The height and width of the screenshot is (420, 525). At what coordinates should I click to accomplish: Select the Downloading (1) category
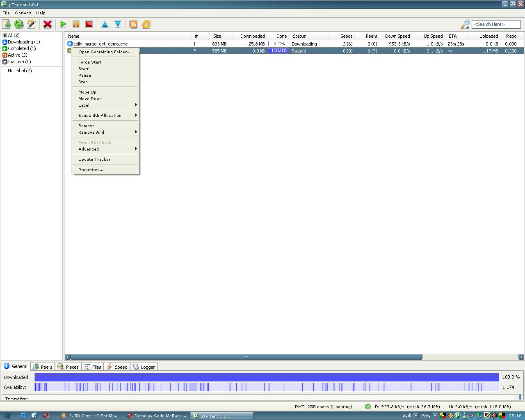(21, 42)
